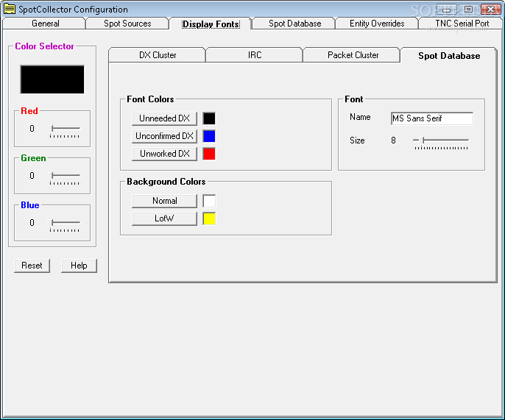Click the font Name input field
Viewport: 505px width, 420px height.
432,118
